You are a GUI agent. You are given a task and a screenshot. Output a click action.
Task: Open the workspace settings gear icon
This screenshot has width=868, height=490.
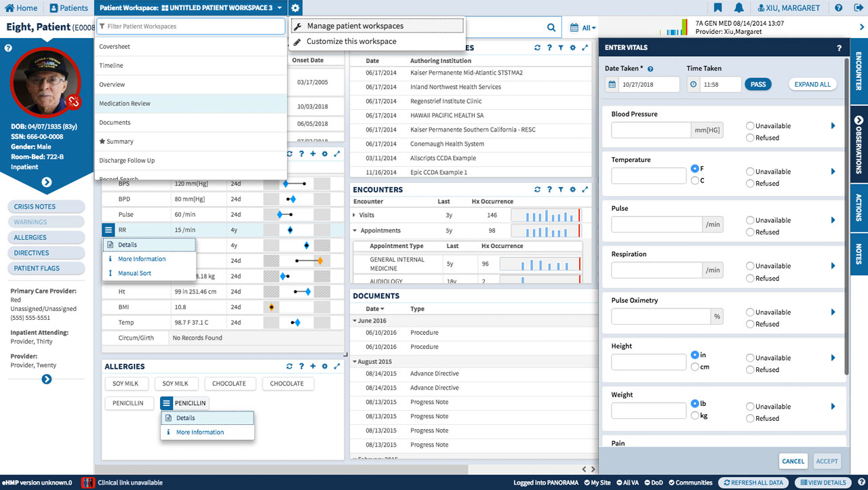[x=296, y=8]
